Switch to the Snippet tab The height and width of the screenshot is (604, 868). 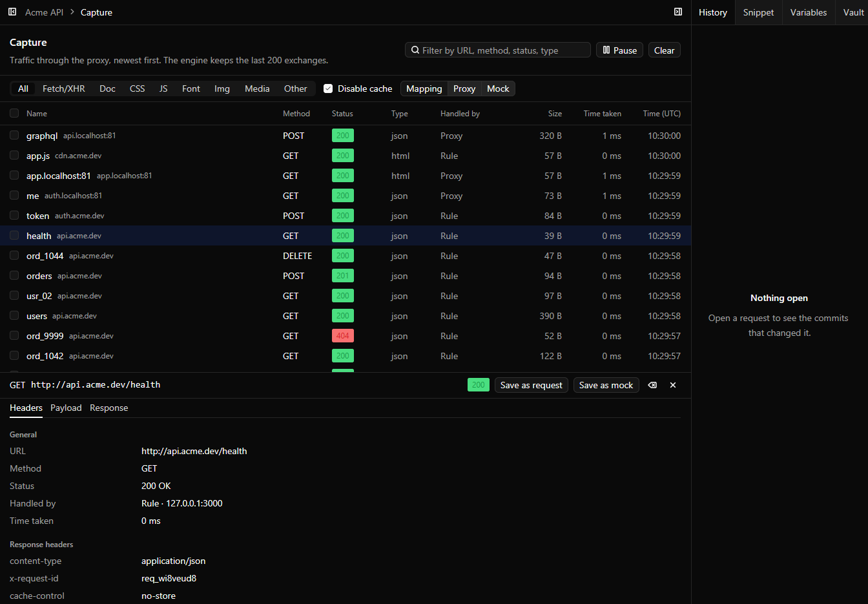(758, 12)
